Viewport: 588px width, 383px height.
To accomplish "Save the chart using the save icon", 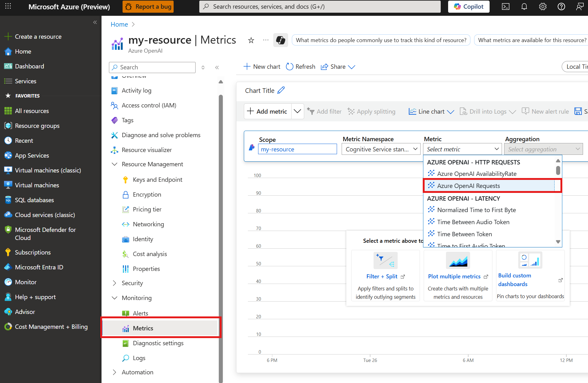I will 578,111.
